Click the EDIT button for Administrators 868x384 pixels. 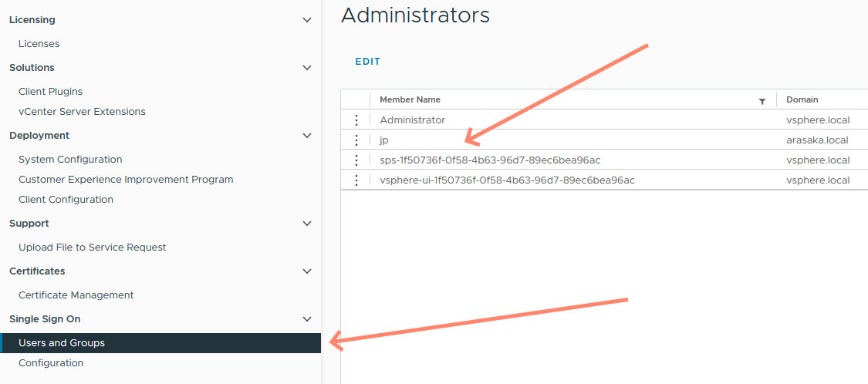[x=367, y=62]
